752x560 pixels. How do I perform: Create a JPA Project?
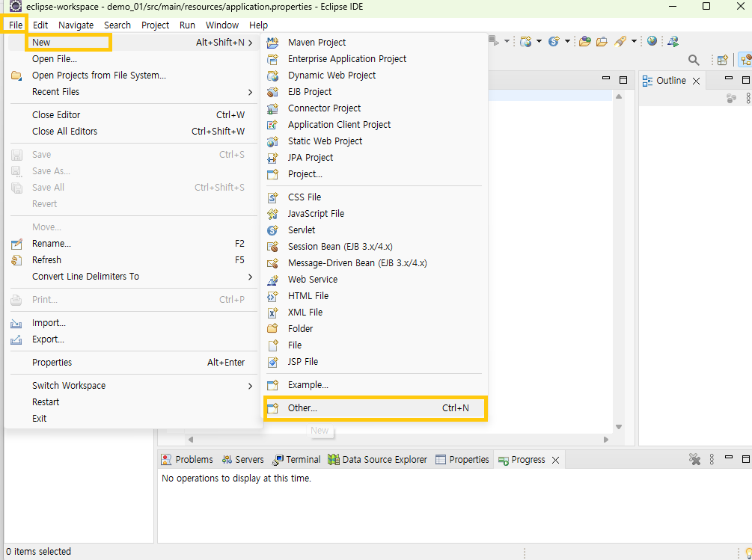click(x=375, y=158)
